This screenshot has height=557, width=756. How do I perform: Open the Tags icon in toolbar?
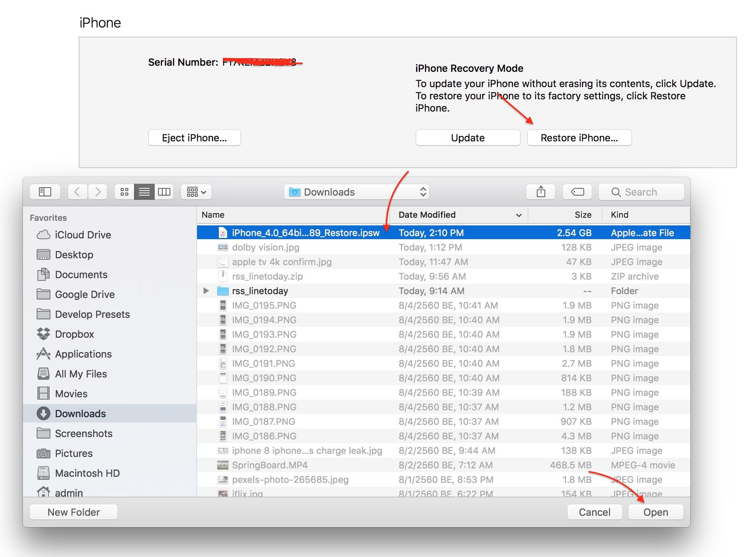click(x=577, y=191)
